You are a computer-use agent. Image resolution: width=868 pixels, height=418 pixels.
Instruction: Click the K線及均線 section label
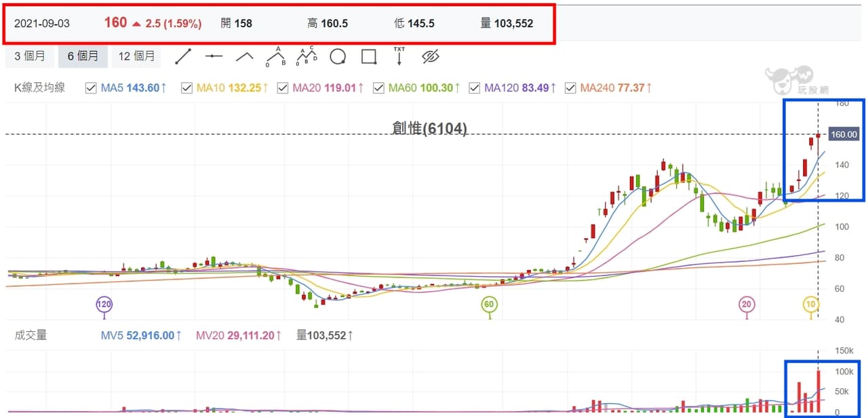[39, 88]
